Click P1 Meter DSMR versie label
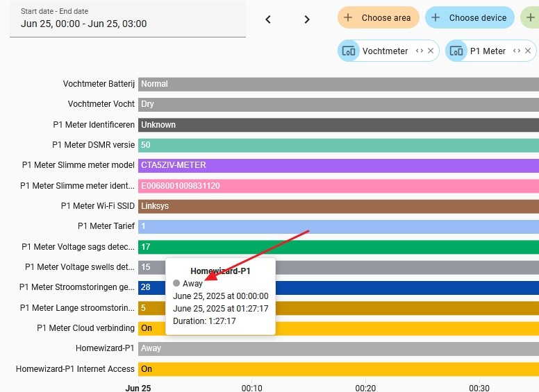Viewport: 539px width, 392px height. [x=93, y=145]
